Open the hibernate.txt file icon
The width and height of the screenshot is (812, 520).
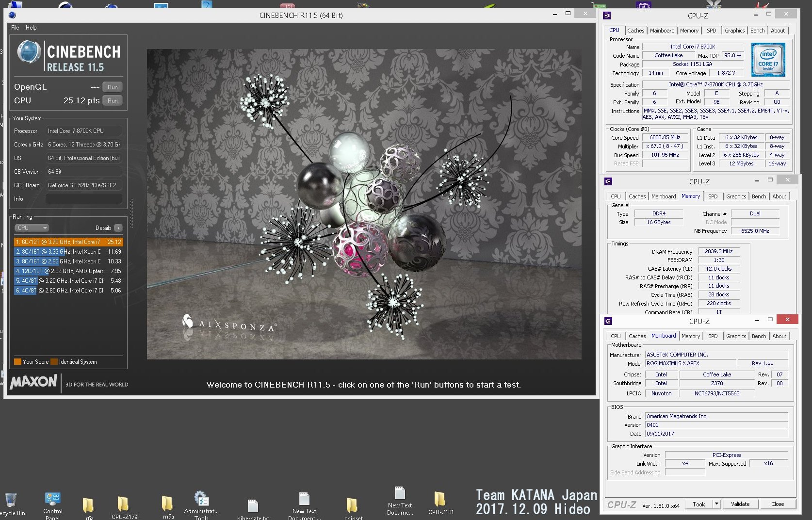pyautogui.click(x=253, y=509)
